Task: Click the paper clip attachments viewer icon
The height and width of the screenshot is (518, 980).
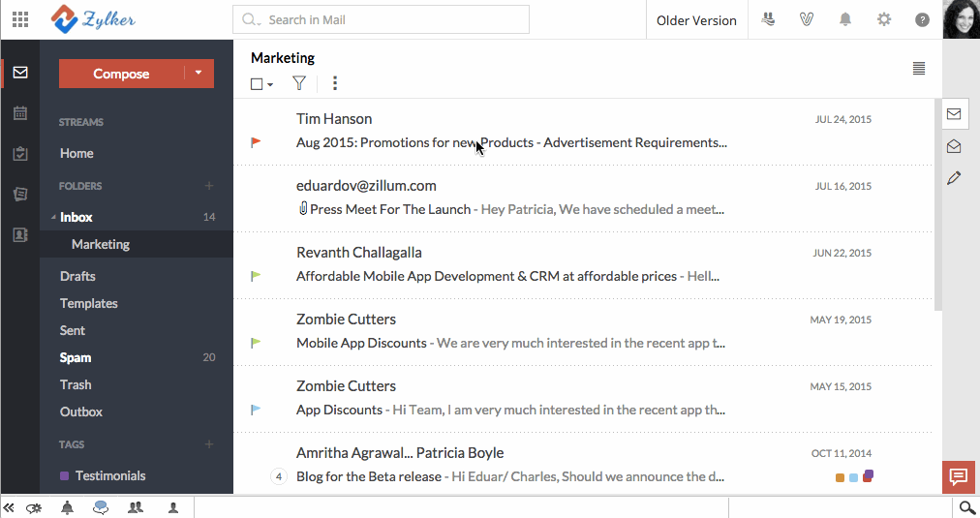Action: pos(805,19)
